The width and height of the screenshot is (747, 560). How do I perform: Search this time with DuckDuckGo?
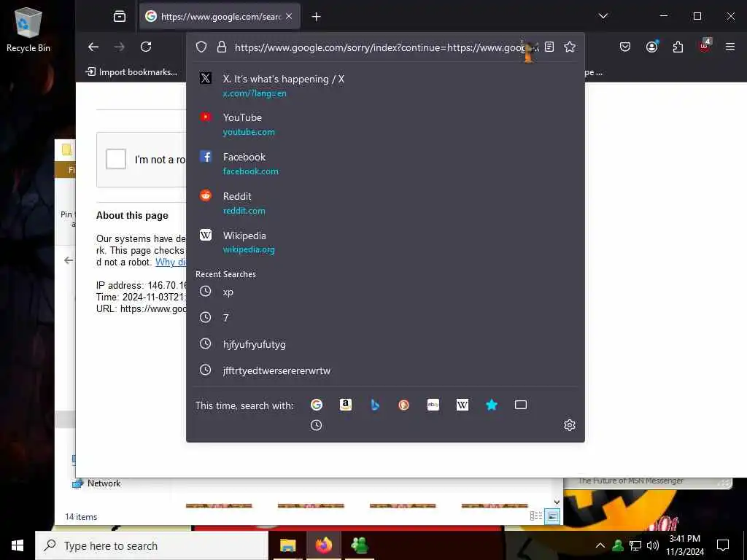click(404, 405)
